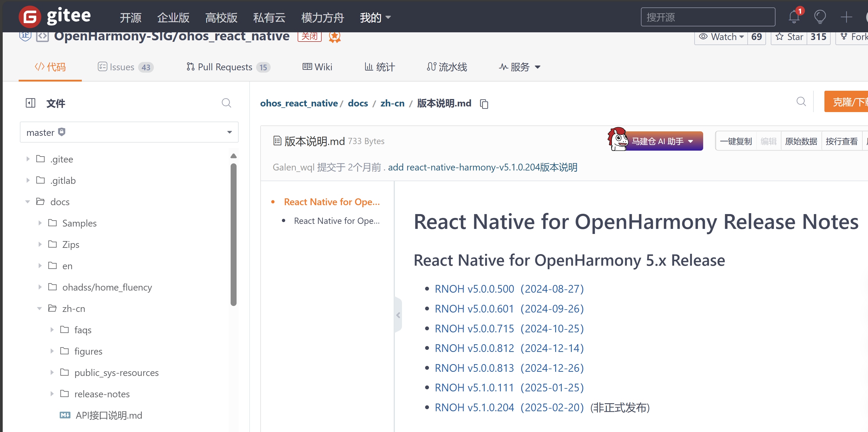
Task: Open the 我的 menu in the header
Action: coord(375,17)
